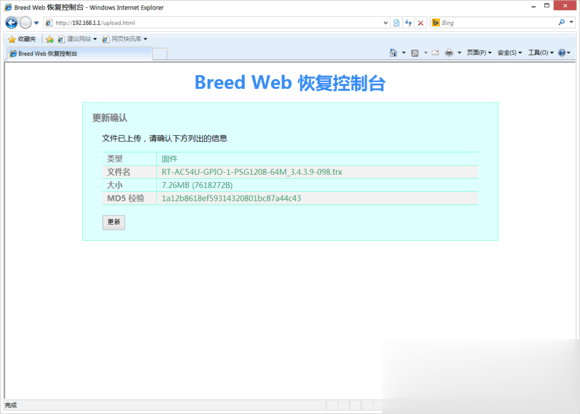Open the recent pages dropdown beside Forward
This screenshot has height=414, width=580.
point(36,23)
